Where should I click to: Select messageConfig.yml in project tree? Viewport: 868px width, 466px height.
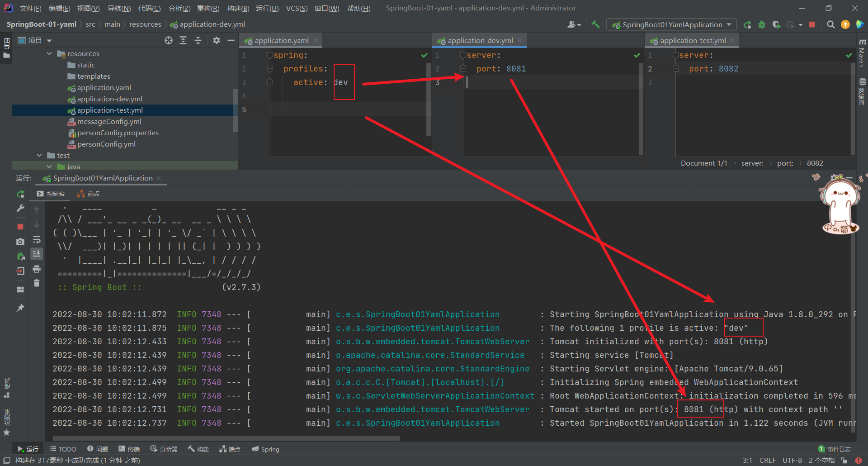coord(109,121)
